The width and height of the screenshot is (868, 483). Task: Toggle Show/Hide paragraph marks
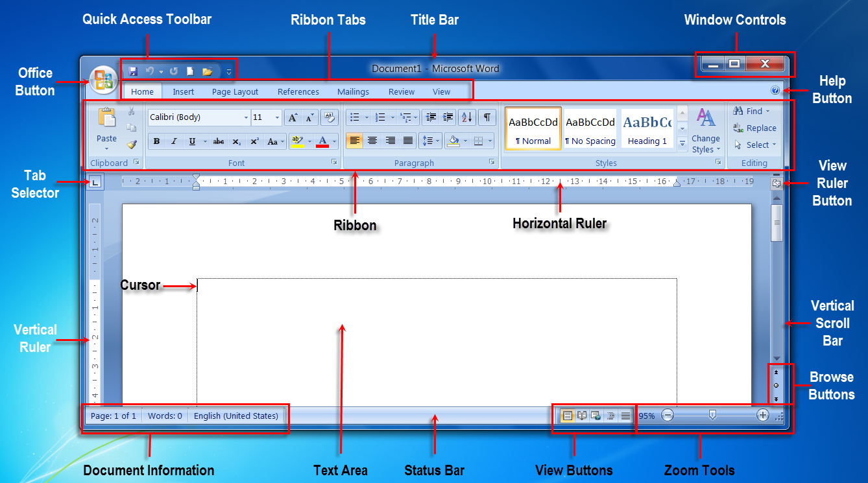pos(487,117)
